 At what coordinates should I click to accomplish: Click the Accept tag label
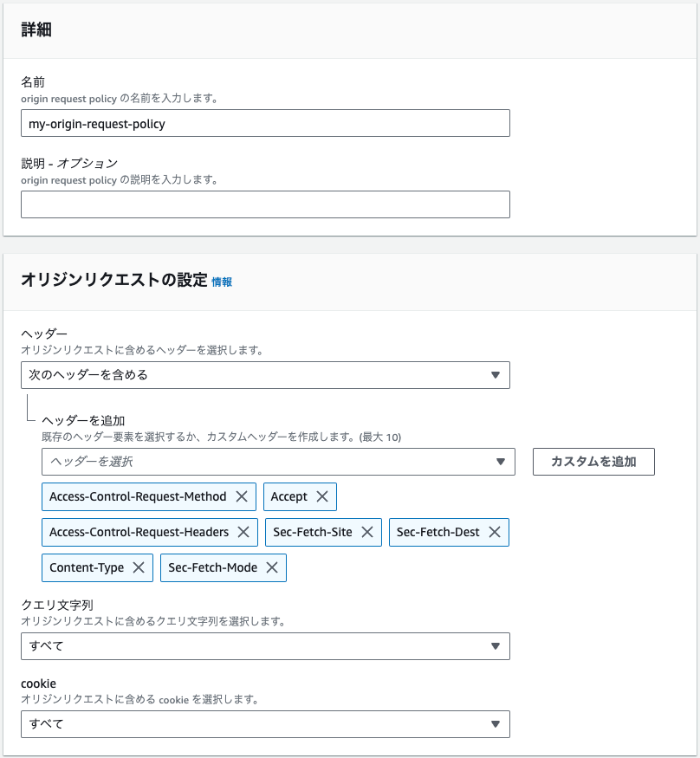click(x=289, y=497)
